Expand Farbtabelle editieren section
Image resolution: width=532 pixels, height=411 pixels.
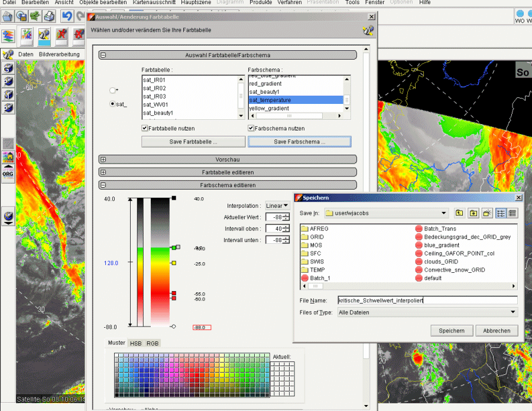103,172
